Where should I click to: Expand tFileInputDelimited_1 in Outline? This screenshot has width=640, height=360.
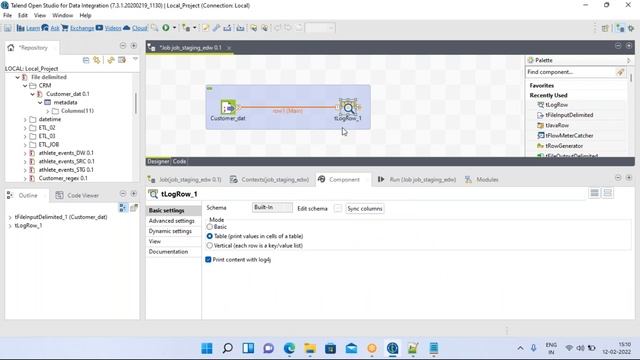coord(10,218)
